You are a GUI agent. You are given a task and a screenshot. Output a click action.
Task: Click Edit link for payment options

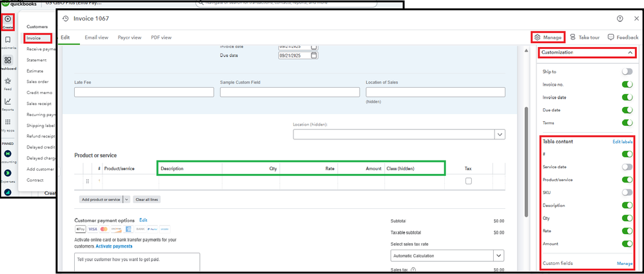(x=143, y=220)
